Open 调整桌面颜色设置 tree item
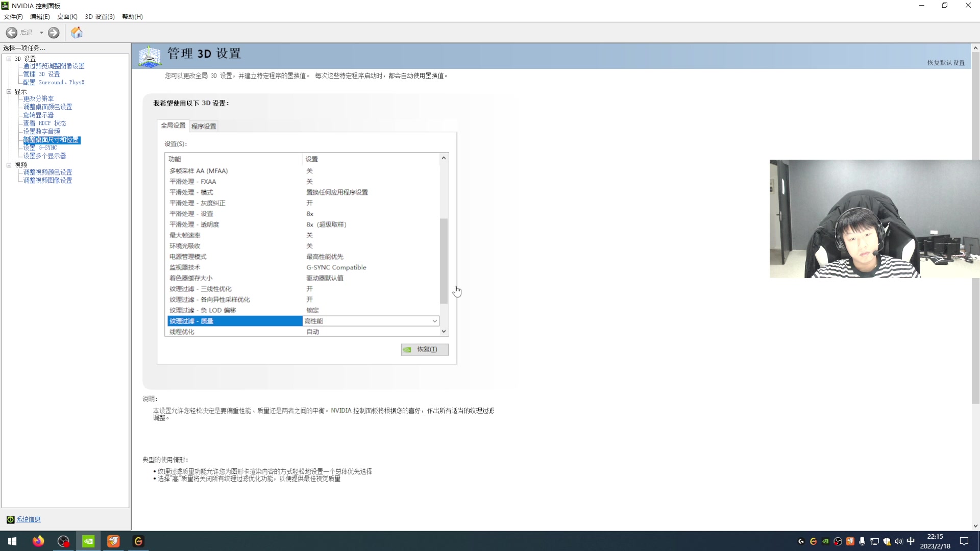The image size is (980, 551). click(47, 107)
